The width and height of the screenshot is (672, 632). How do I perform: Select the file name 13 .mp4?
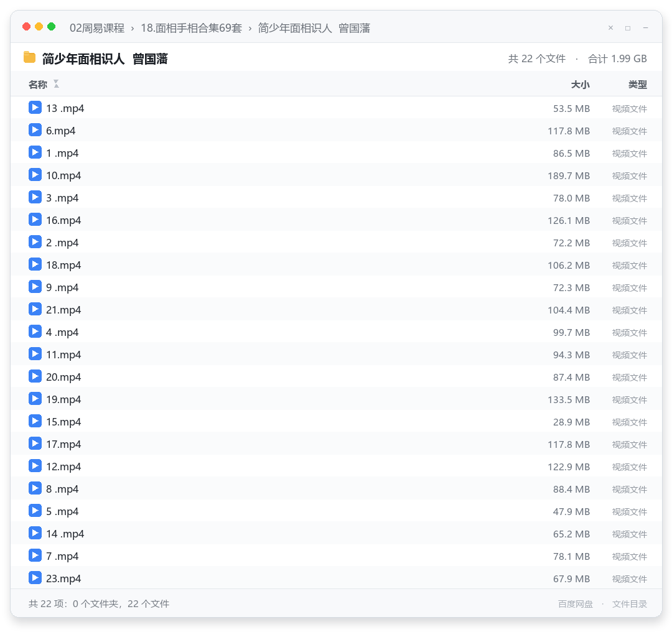pyautogui.click(x=65, y=108)
